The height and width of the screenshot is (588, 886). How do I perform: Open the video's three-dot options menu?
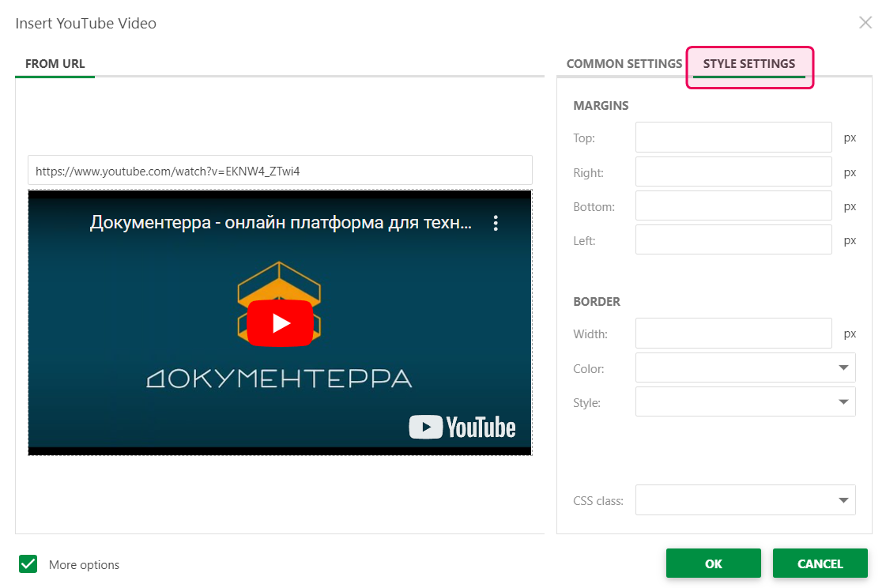pyautogui.click(x=496, y=223)
